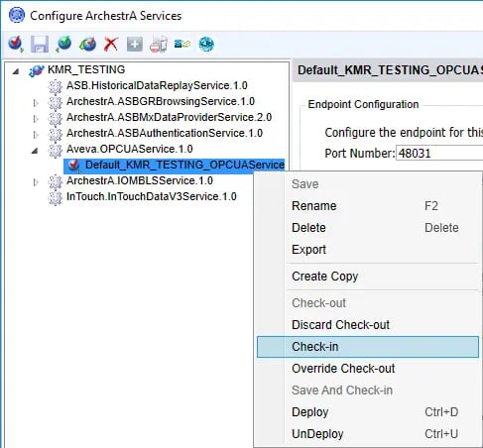The image size is (483, 448).
Task: Select the highlighted Check-in menu entry
Action: tap(368, 347)
